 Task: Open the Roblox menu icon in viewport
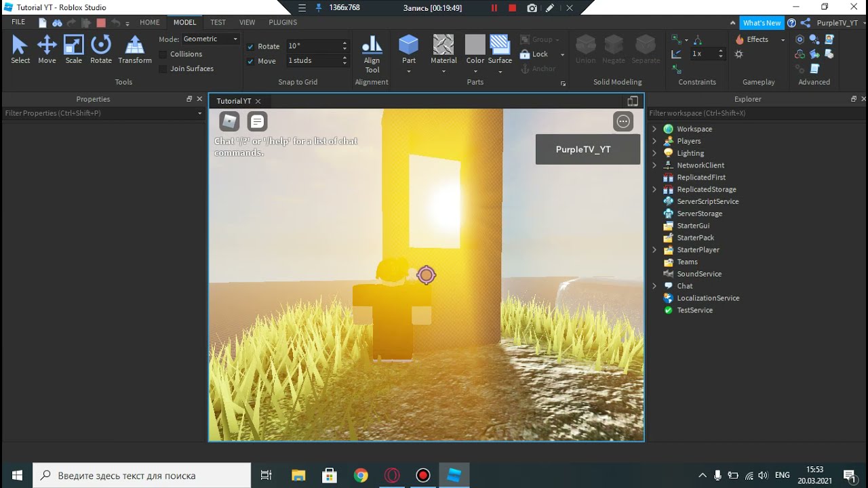[229, 121]
